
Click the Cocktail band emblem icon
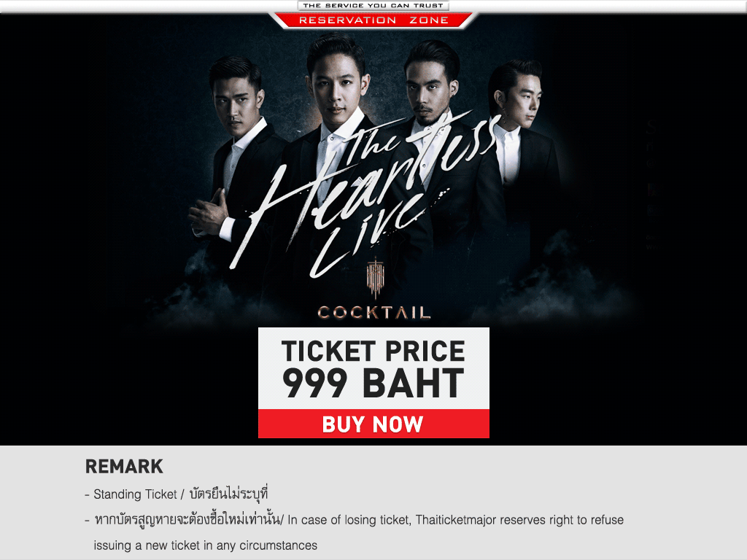(375, 278)
